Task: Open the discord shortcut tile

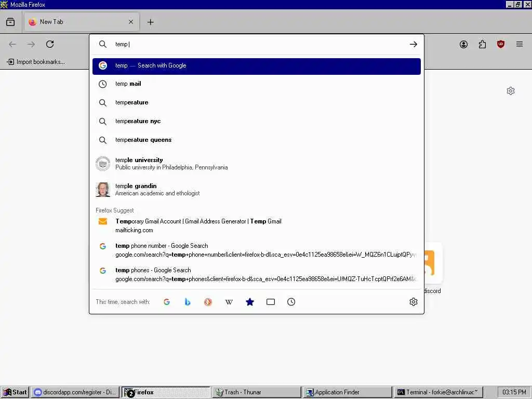Action: click(x=433, y=263)
